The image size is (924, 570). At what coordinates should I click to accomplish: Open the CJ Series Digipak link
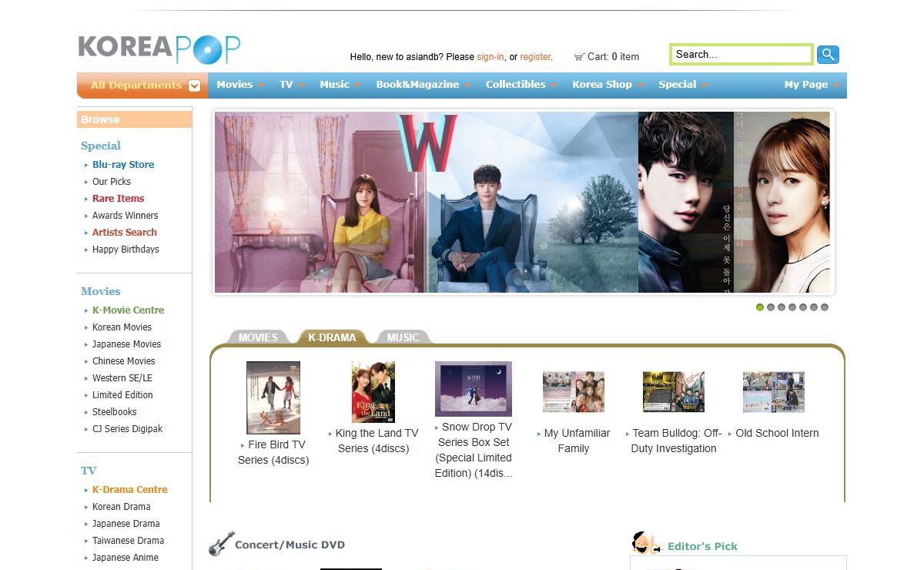pyautogui.click(x=128, y=429)
